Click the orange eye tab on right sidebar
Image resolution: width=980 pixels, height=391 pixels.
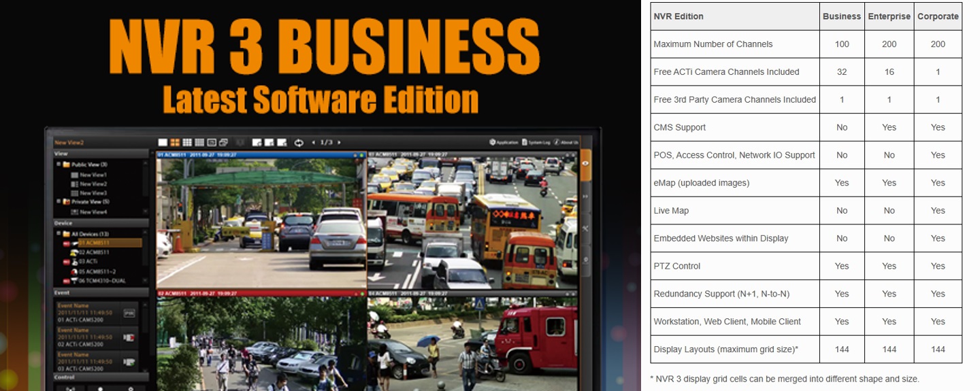(585, 164)
